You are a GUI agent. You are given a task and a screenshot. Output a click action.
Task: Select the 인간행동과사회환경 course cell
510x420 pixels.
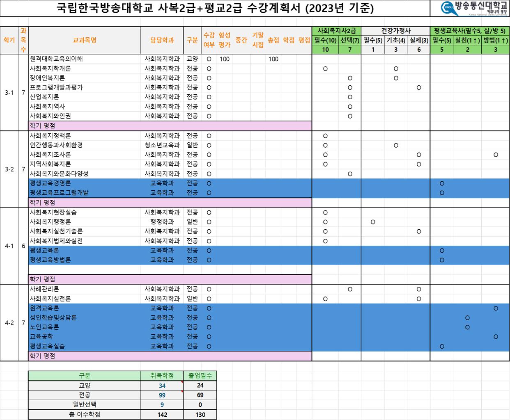pos(85,145)
